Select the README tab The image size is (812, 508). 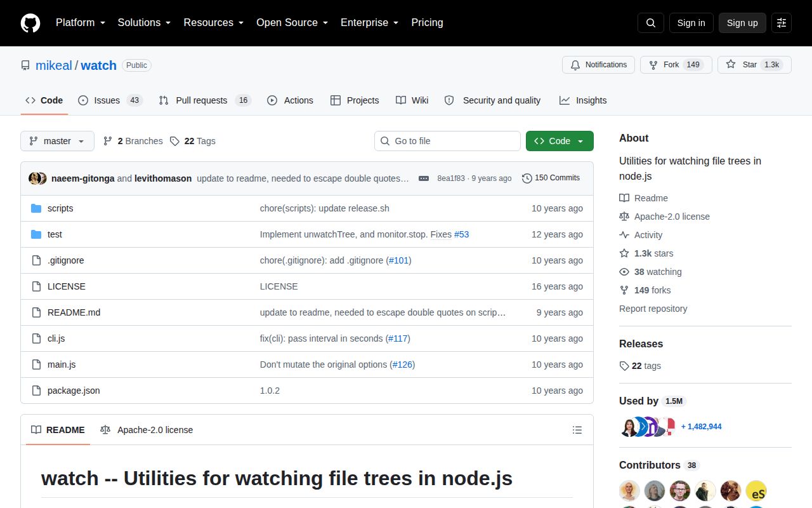58,430
